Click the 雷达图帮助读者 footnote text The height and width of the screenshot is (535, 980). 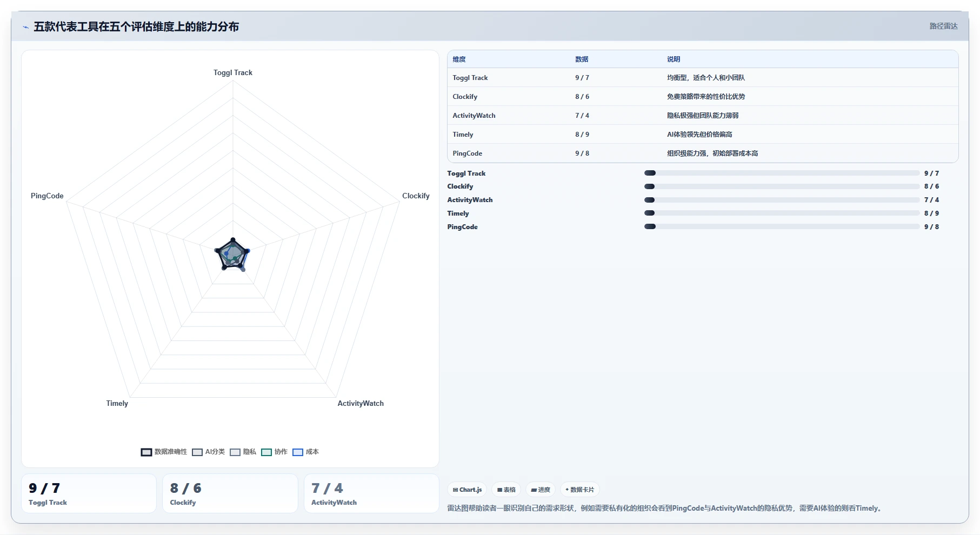click(665, 508)
